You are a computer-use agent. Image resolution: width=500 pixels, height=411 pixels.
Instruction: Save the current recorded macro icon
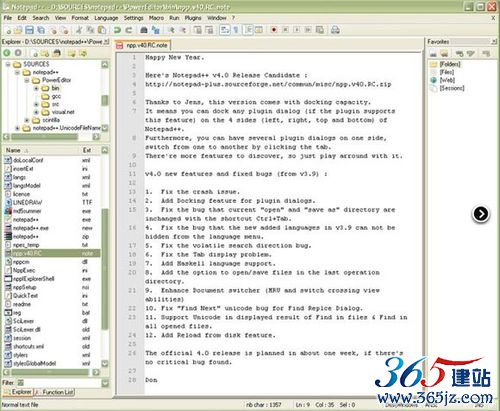(320, 30)
